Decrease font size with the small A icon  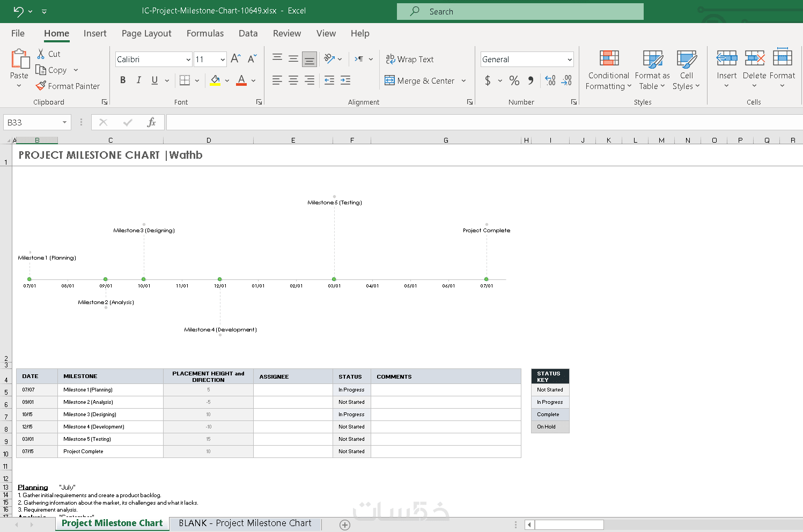coord(252,58)
